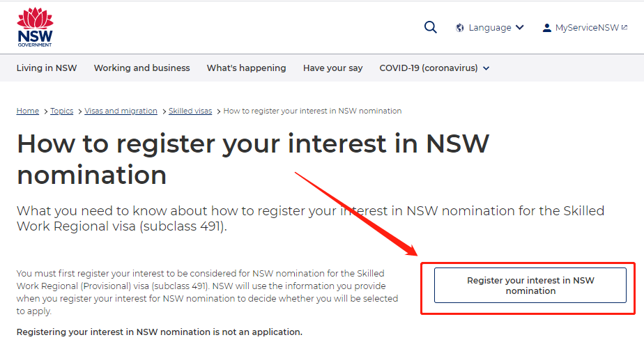
Task: Click the page heading about NSW nomination
Action: (x=253, y=160)
